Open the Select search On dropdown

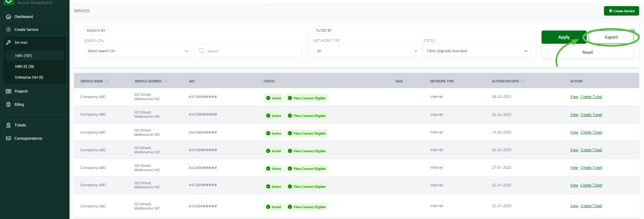[x=138, y=51]
